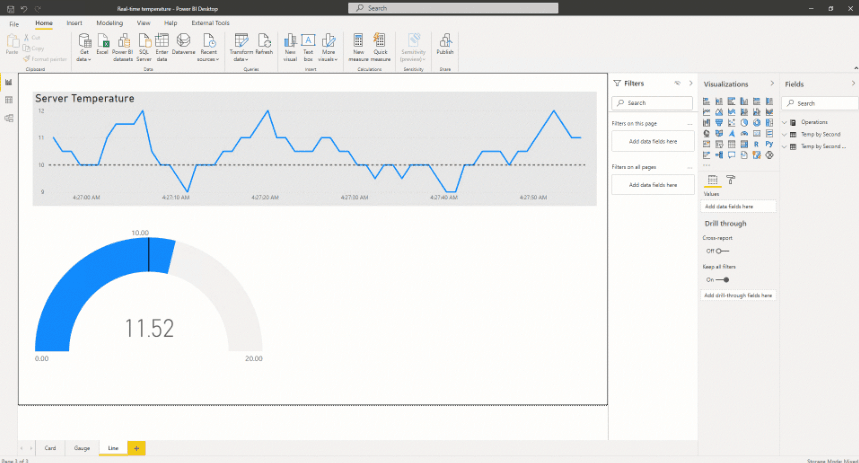
Task: Choose the Gauge visualization icon
Action: tap(745, 133)
